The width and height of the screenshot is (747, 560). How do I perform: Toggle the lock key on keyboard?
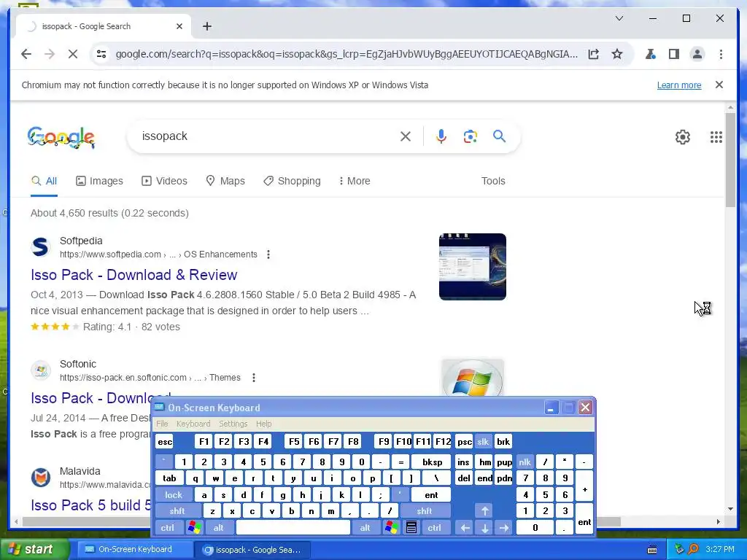pyautogui.click(x=174, y=495)
